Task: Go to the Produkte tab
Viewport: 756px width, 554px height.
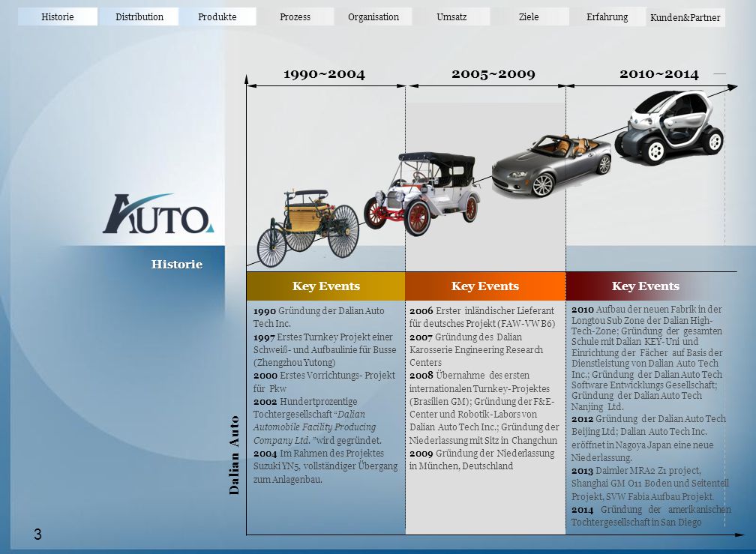Action: point(217,16)
